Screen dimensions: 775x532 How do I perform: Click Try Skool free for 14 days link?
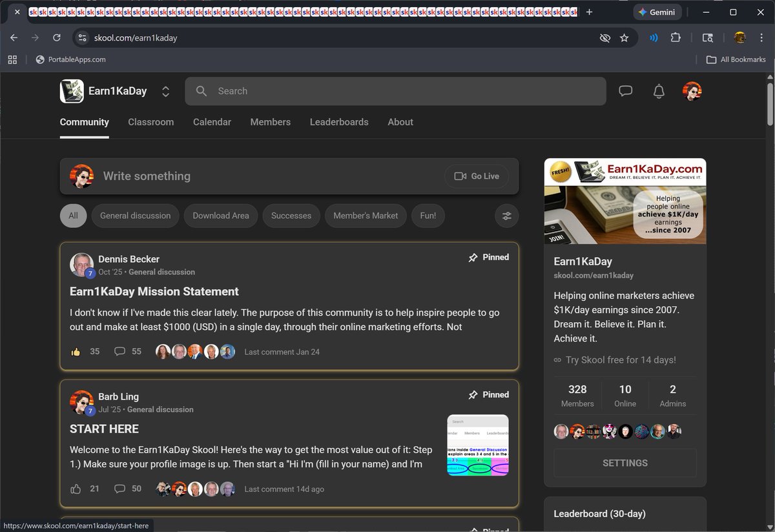pos(621,360)
